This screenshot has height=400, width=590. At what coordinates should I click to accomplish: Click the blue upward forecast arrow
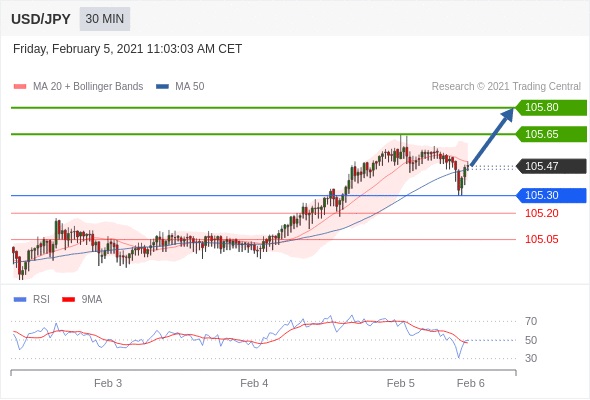(492, 137)
